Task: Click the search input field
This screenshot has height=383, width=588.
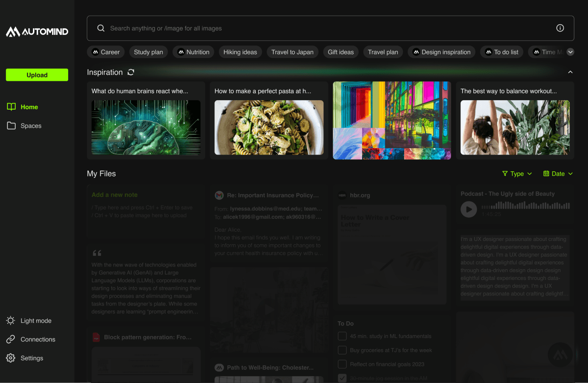Action: (330, 28)
